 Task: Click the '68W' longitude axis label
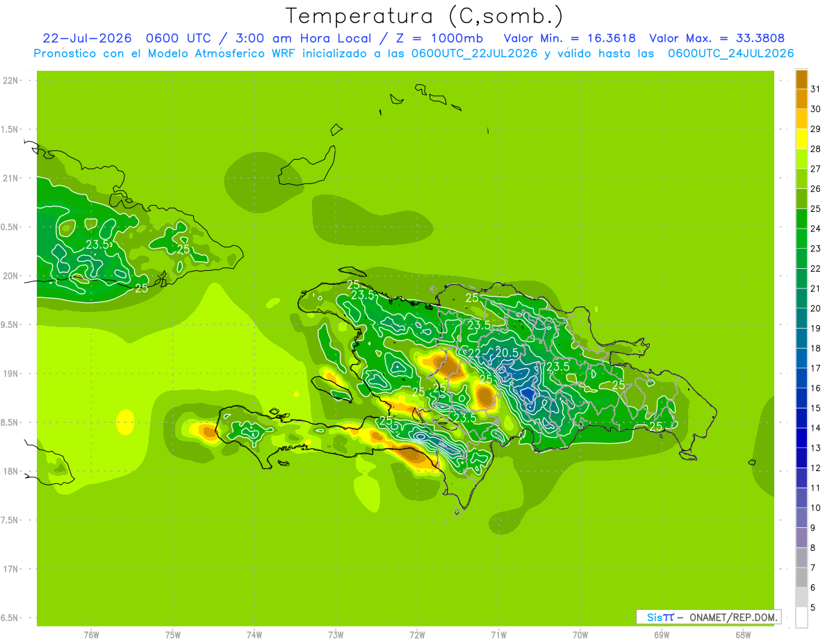(x=743, y=634)
